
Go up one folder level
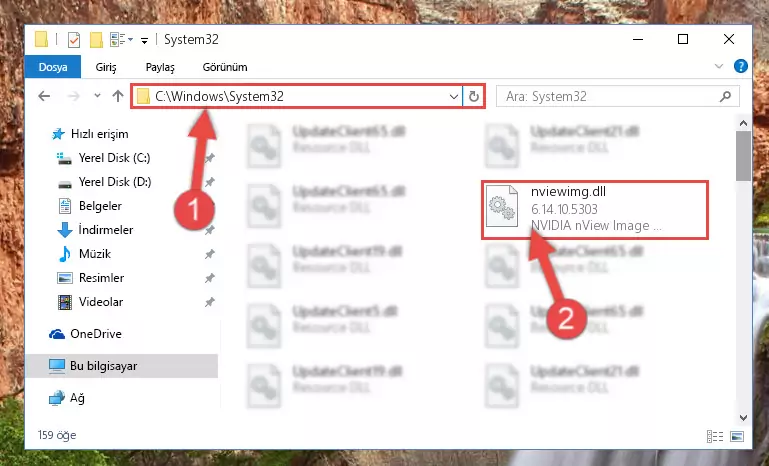pos(118,96)
